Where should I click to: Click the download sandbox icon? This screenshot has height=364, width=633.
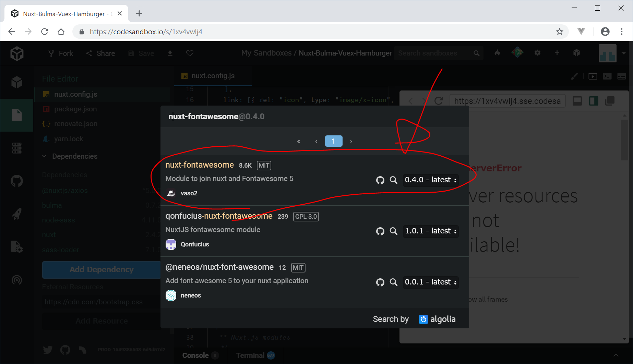(170, 53)
